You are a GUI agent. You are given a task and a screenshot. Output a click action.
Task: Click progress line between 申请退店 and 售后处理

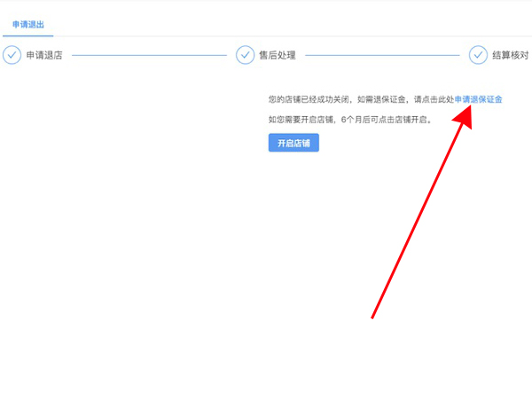point(149,55)
